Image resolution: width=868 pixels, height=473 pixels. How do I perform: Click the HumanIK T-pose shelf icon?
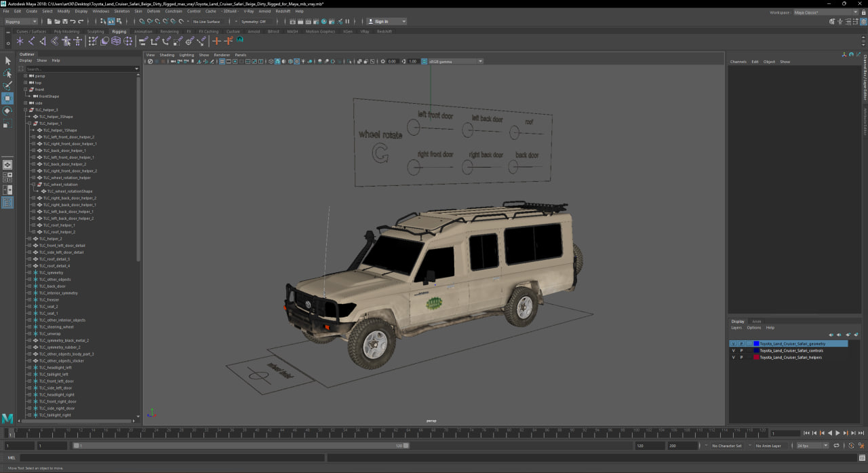(78, 41)
